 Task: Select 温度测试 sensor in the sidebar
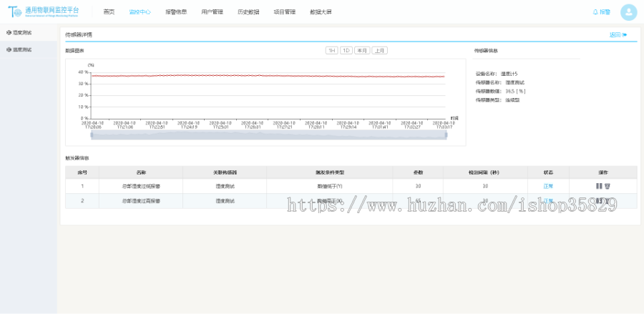click(x=29, y=49)
